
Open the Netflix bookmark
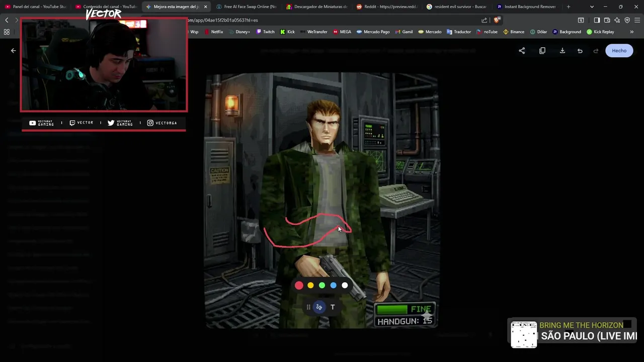tap(213, 32)
